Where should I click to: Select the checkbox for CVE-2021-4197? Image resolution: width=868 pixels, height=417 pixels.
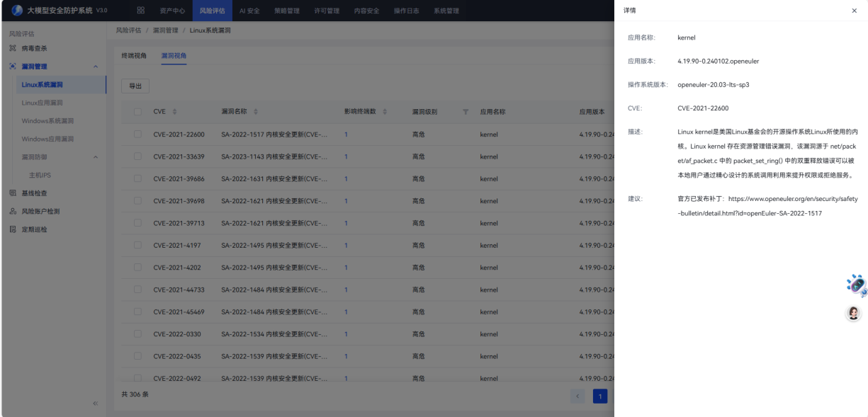[137, 246]
